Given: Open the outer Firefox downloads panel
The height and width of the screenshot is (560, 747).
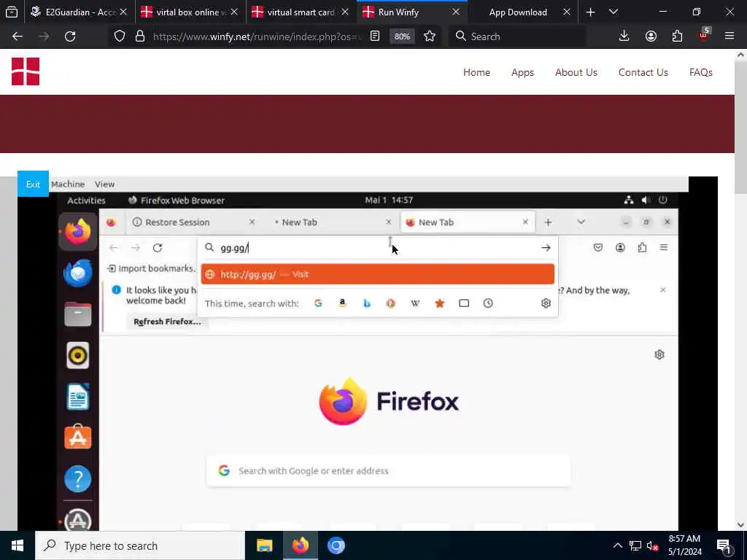Looking at the screenshot, I should point(624,36).
